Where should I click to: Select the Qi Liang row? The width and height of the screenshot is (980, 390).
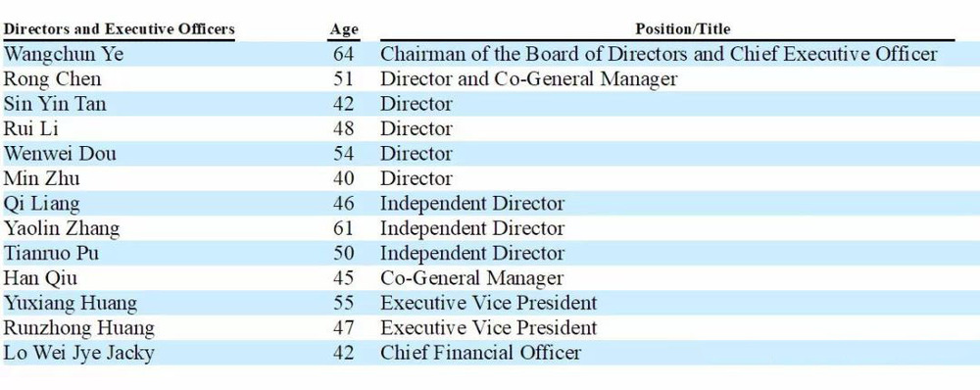pyautogui.click(x=490, y=204)
